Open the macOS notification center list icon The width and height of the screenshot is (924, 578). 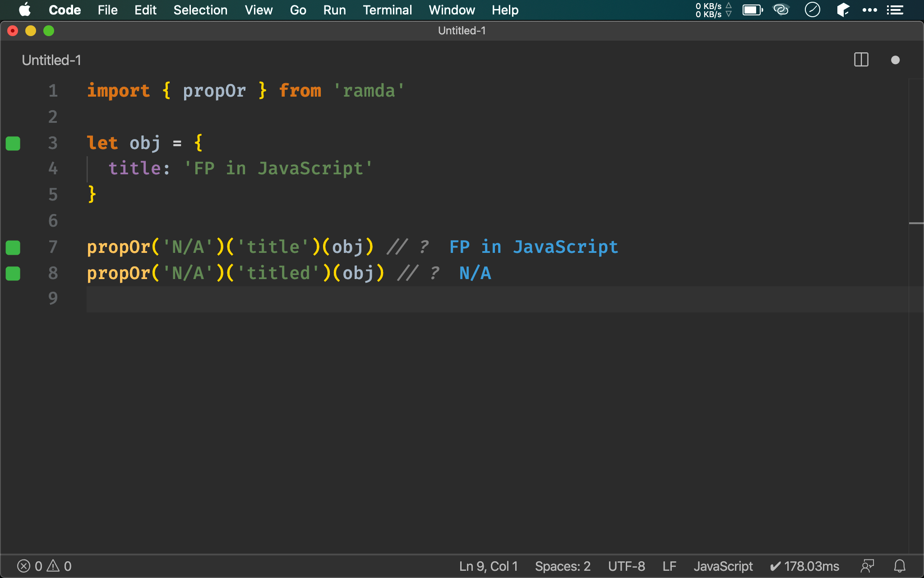coord(895,10)
